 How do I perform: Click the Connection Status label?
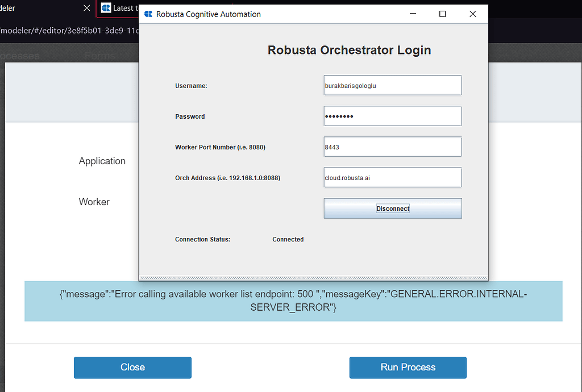click(203, 240)
